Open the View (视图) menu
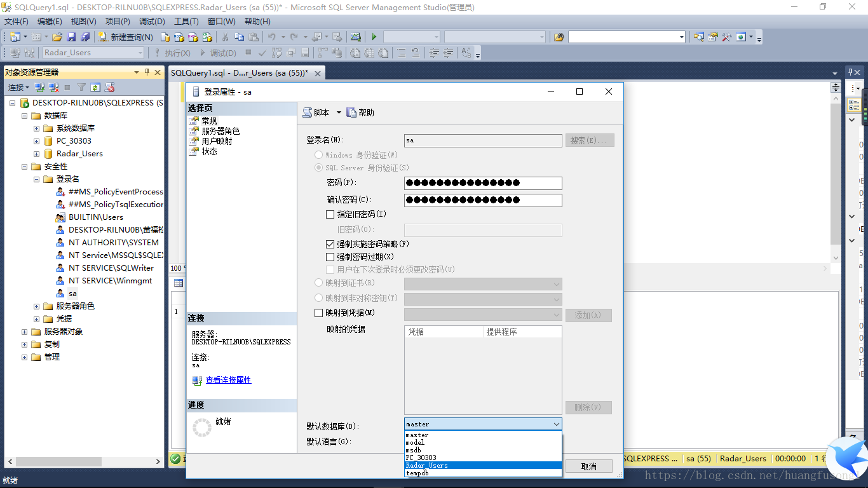The image size is (868, 488). 84,21
